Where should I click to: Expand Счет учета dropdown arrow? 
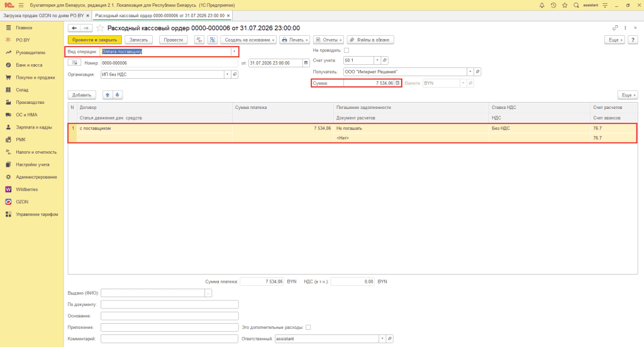(377, 60)
